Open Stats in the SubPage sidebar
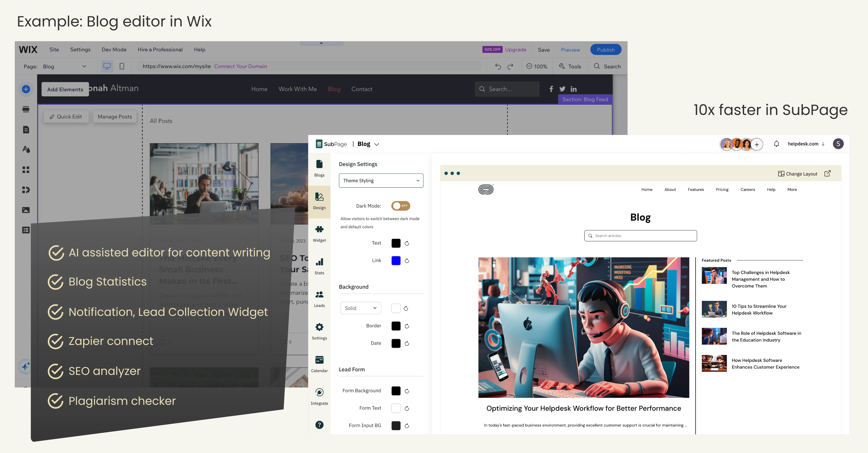Image resolution: width=868 pixels, height=453 pixels. pos(319,266)
